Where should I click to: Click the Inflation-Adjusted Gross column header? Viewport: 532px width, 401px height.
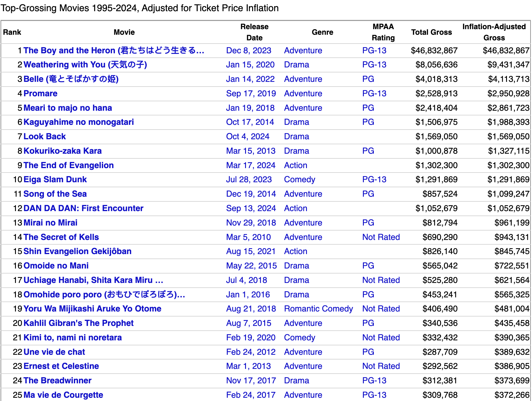click(494, 32)
